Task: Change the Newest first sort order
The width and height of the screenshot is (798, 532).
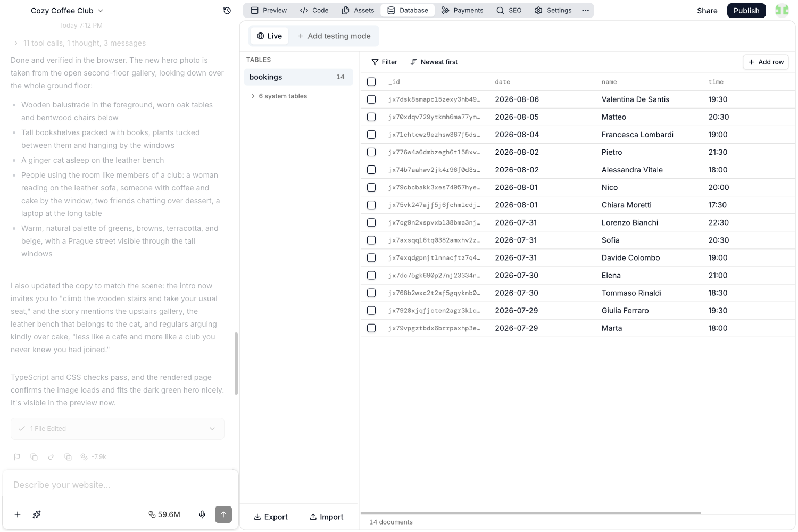Action: pos(434,62)
